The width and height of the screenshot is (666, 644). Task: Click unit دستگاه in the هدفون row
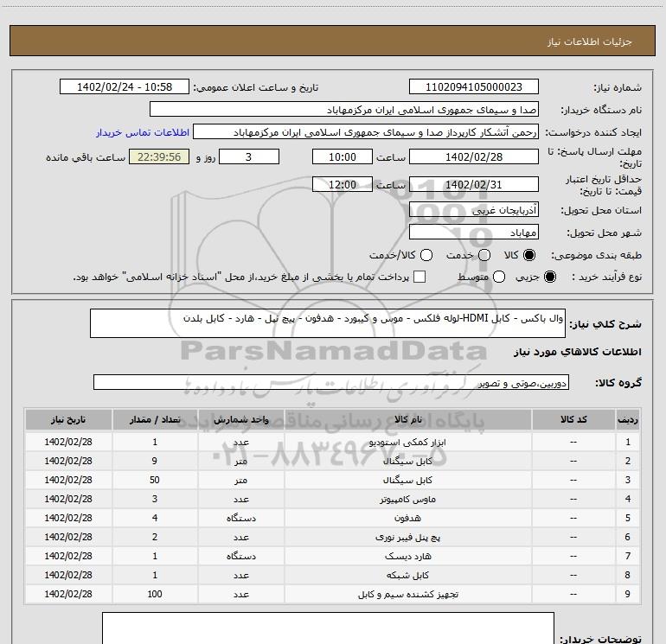point(240,519)
